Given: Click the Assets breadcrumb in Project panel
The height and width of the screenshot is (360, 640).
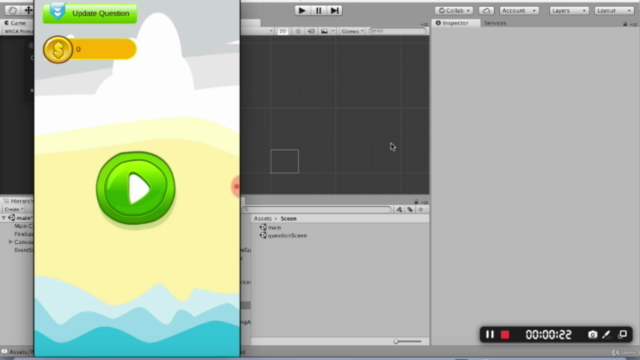Looking at the screenshot, I should coord(262,219).
